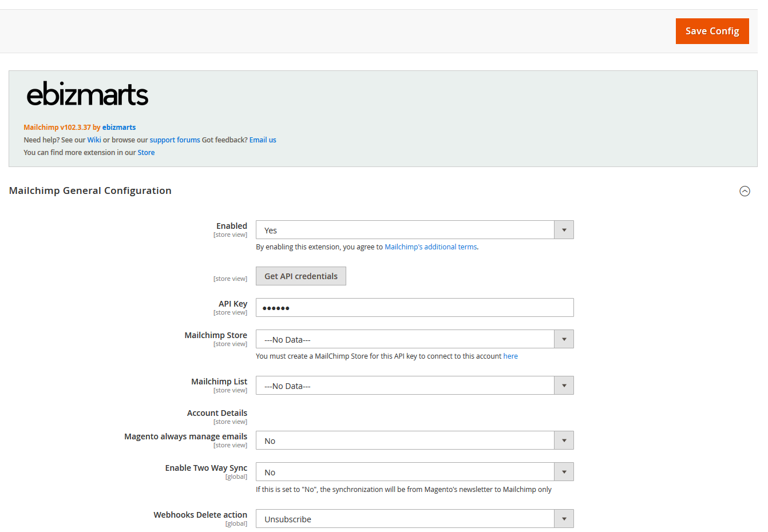The height and width of the screenshot is (532, 768).
Task: Click the ebizmarts logo
Action: click(87, 93)
